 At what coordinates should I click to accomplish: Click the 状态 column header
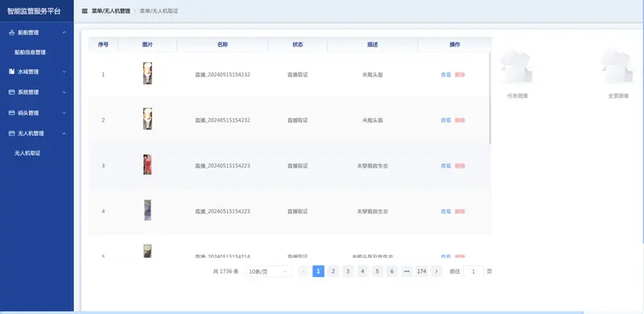point(298,44)
